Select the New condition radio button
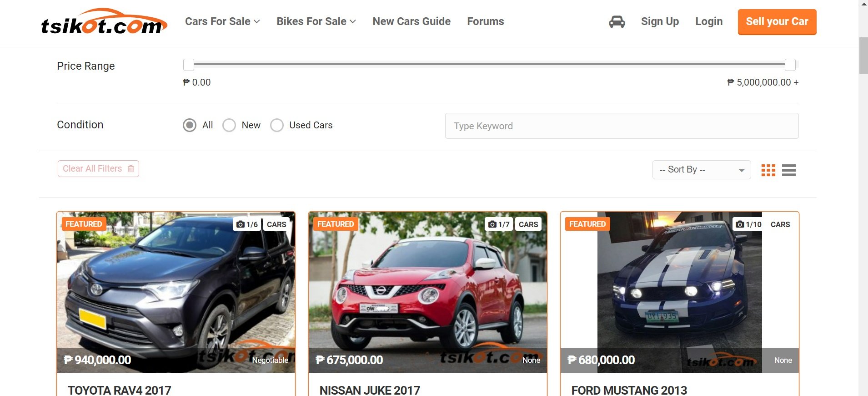 229,125
